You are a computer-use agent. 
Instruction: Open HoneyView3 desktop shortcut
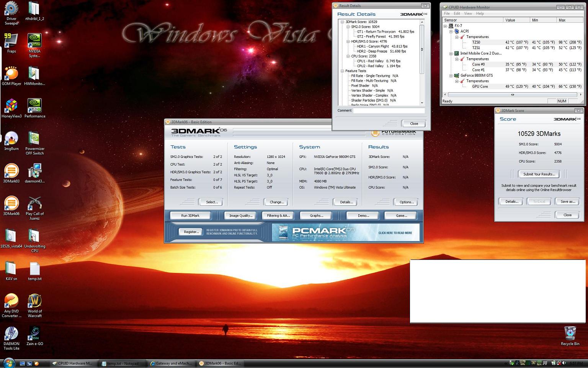click(11, 108)
